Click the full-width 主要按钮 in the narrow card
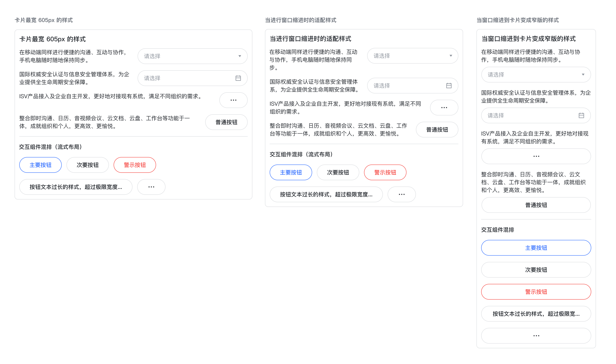The image size is (616, 364). pyautogui.click(x=536, y=248)
